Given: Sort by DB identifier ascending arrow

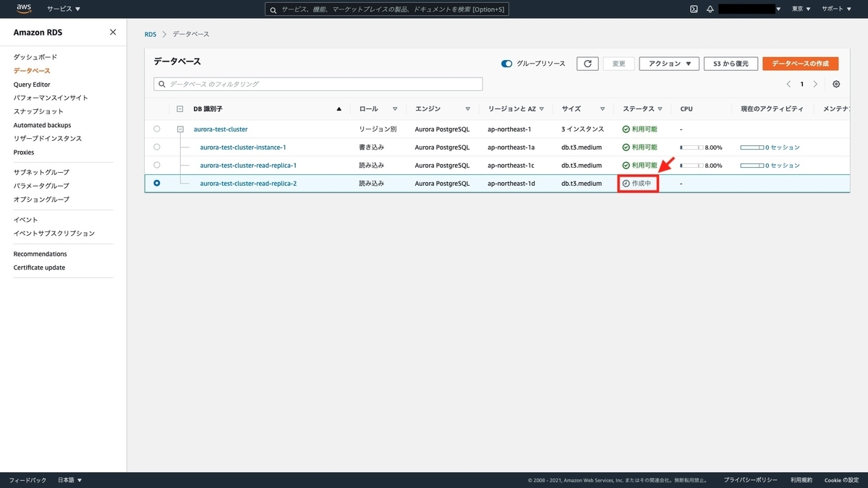Looking at the screenshot, I should (x=339, y=109).
